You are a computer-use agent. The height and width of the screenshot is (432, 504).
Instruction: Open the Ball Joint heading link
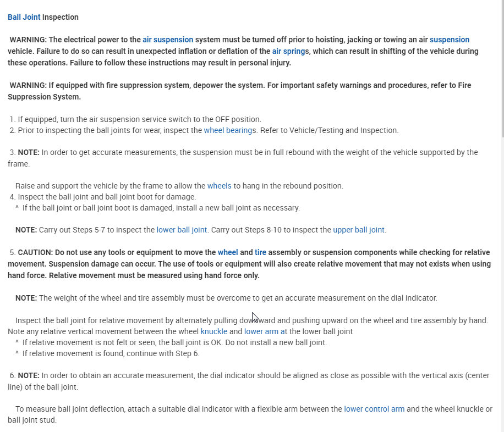[24, 17]
